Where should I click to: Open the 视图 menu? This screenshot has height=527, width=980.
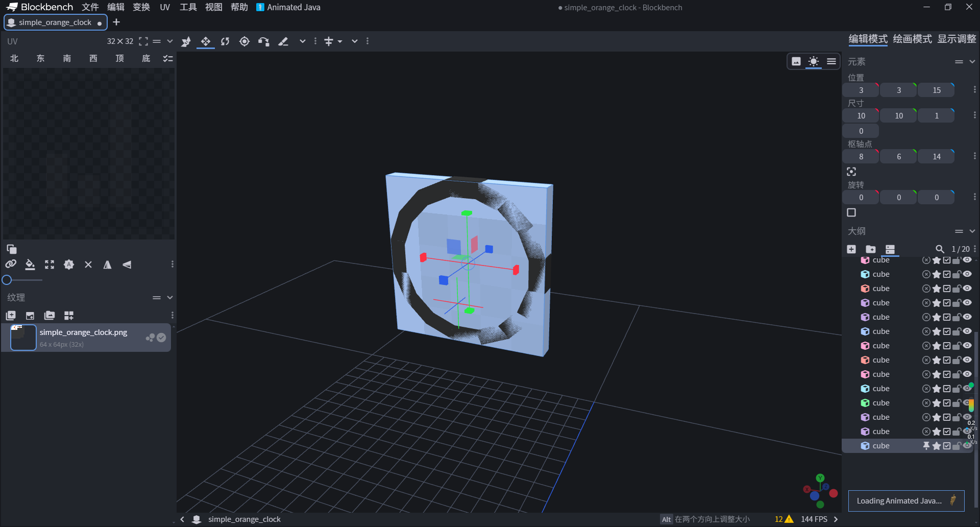214,7
